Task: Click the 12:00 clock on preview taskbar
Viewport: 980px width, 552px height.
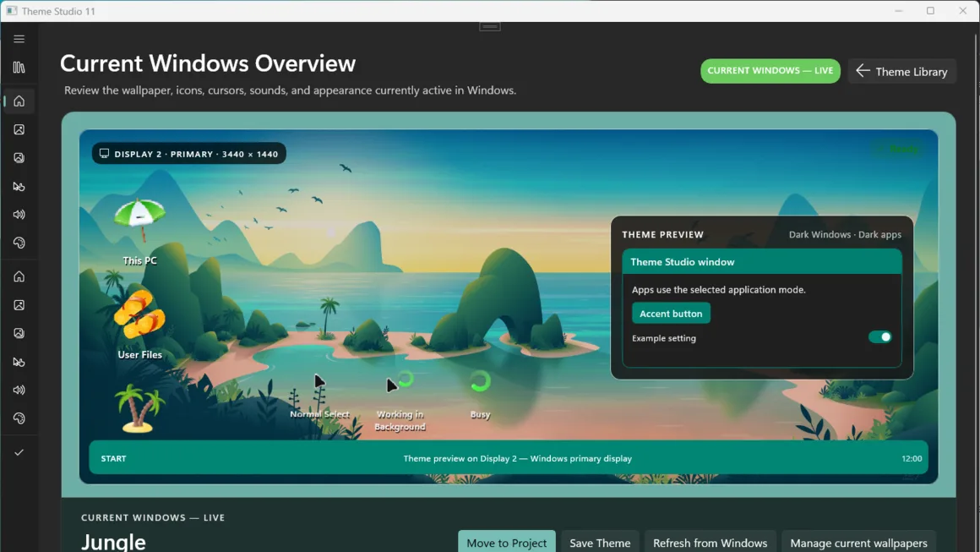Action: pos(912,458)
